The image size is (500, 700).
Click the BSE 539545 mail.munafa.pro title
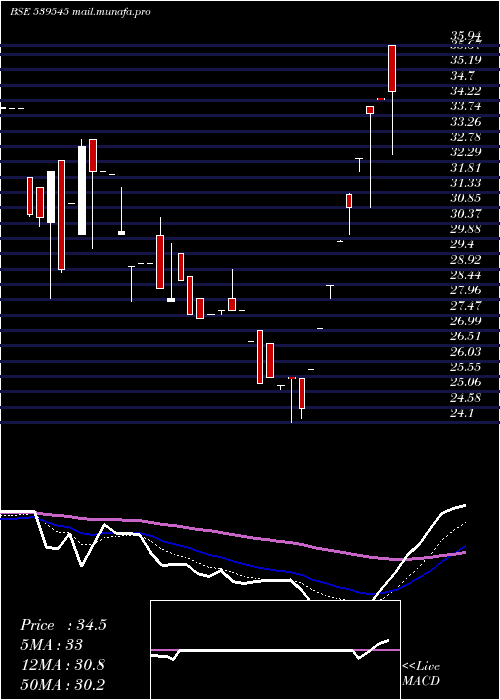(80, 12)
